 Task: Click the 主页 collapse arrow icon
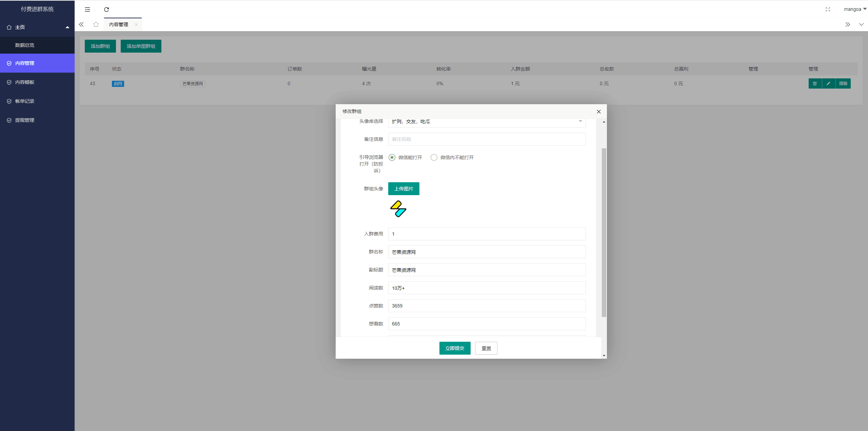tap(67, 26)
